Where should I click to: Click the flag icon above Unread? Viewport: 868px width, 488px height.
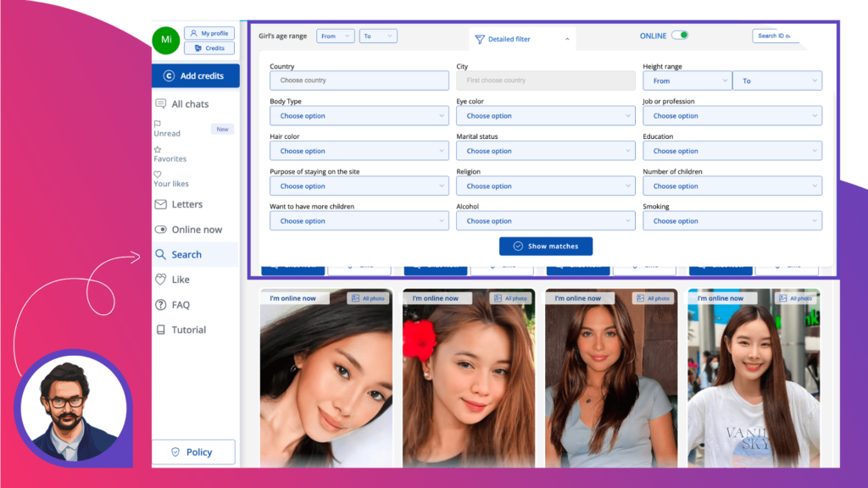point(158,124)
